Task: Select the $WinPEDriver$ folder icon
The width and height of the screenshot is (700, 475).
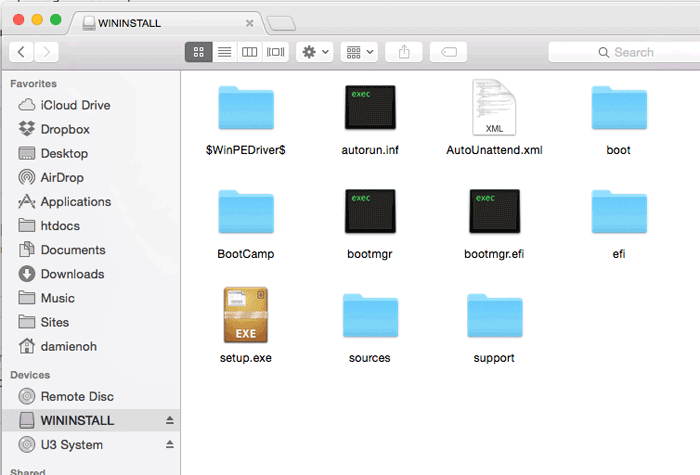Action: pyautogui.click(x=246, y=108)
